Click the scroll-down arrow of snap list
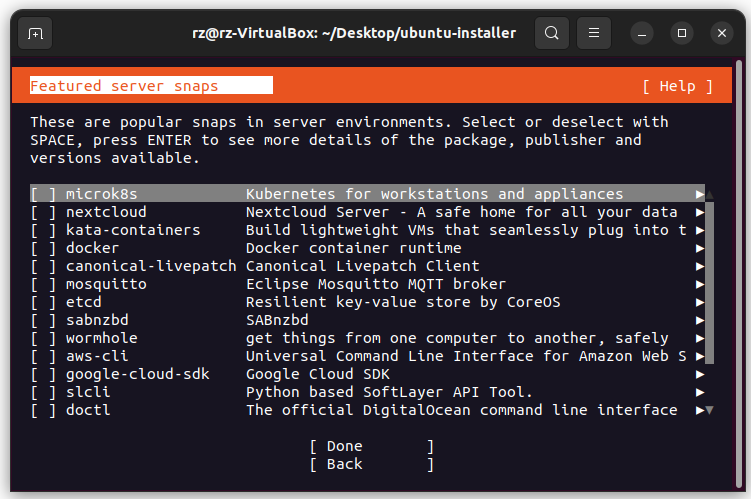This screenshot has width=751, height=499. point(710,410)
